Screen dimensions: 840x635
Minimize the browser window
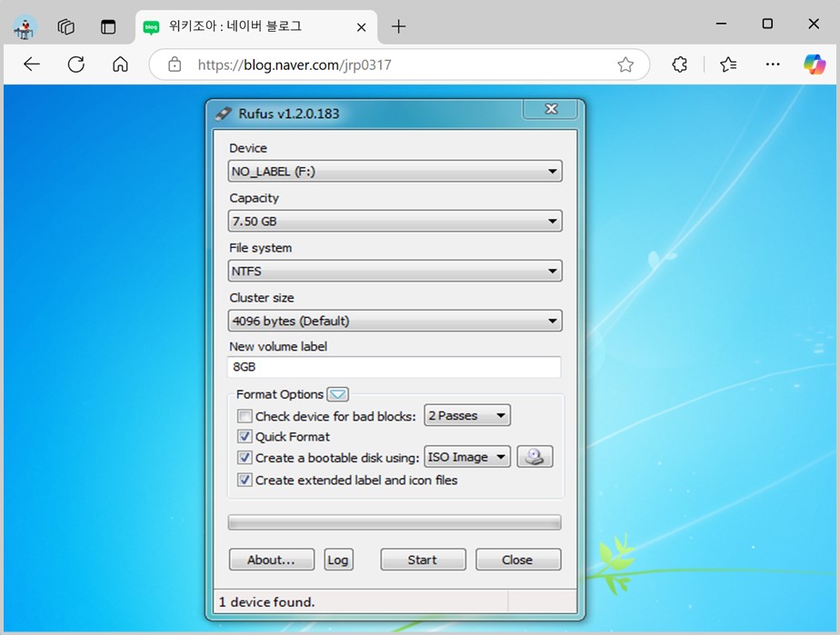(x=721, y=24)
